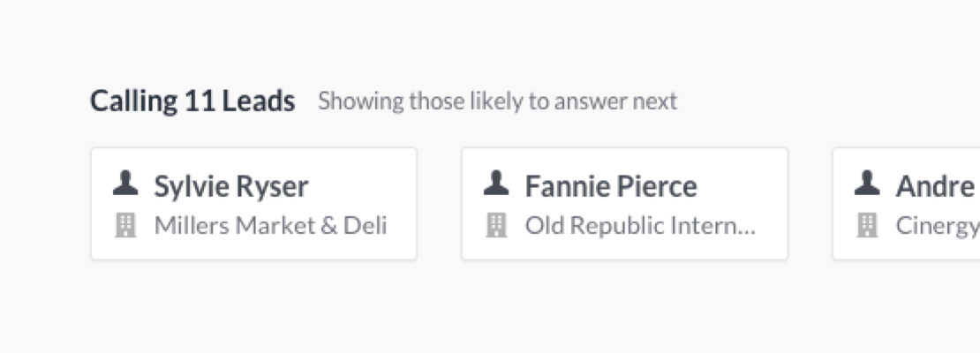Select the name Andre on third card
This screenshot has width=980, height=353.
point(935,186)
